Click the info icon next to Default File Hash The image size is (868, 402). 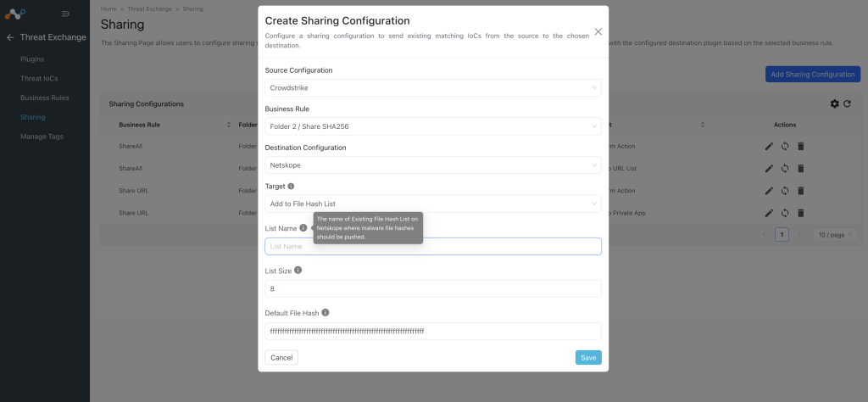(325, 312)
